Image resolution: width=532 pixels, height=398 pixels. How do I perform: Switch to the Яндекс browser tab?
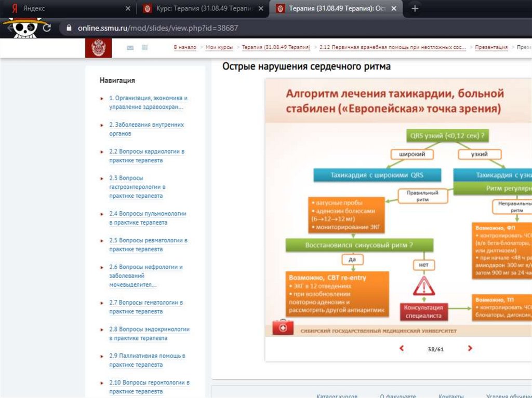click(68, 8)
